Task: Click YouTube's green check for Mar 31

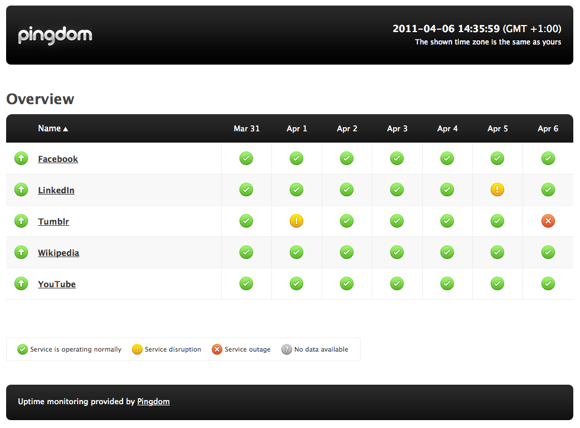Action: coord(246,284)
